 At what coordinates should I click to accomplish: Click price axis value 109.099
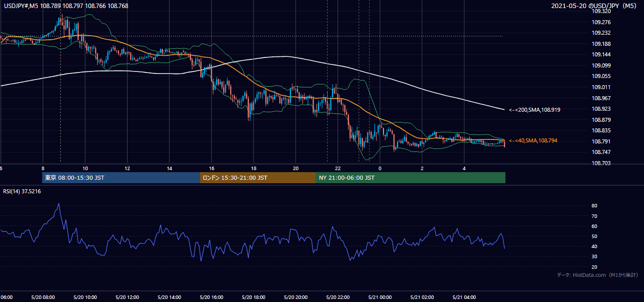[x=601, y=65]
